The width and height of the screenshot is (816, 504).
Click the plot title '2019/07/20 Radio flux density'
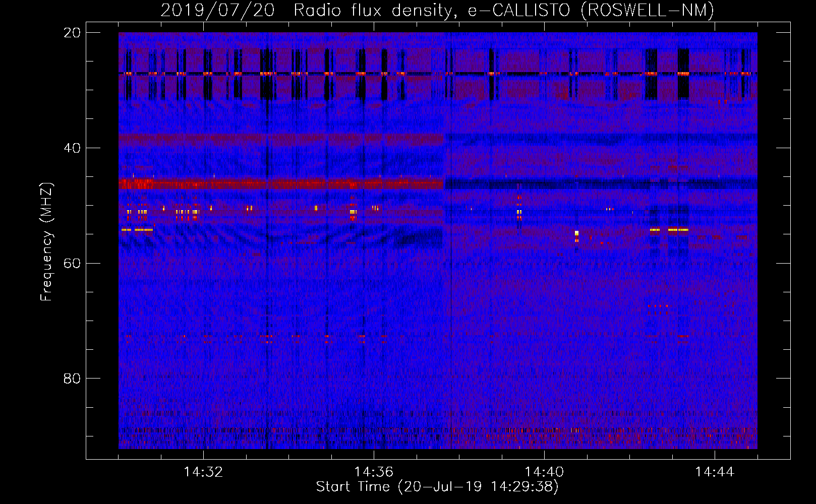(x=437, y=10)
